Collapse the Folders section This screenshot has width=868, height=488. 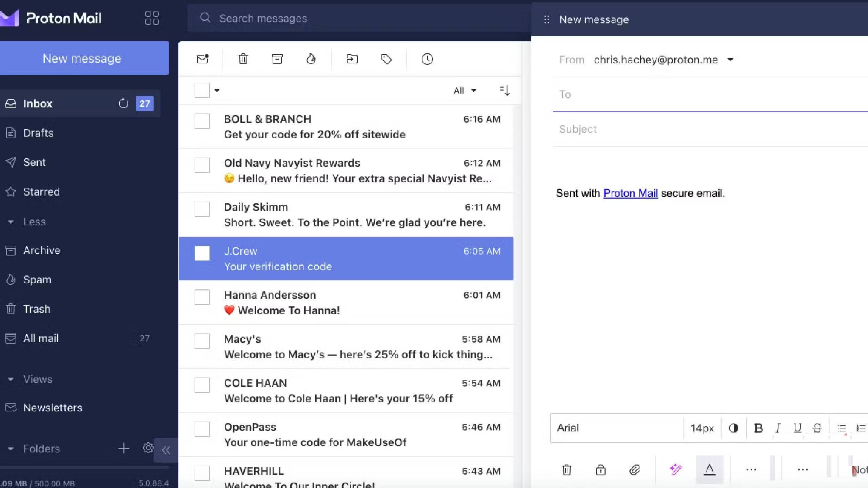pyautogui.click(x=11, y=448)
